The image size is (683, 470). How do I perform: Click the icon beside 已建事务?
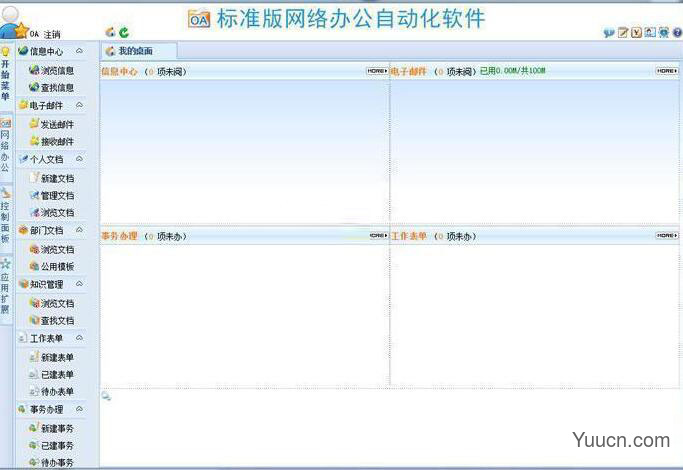point(34,445)
